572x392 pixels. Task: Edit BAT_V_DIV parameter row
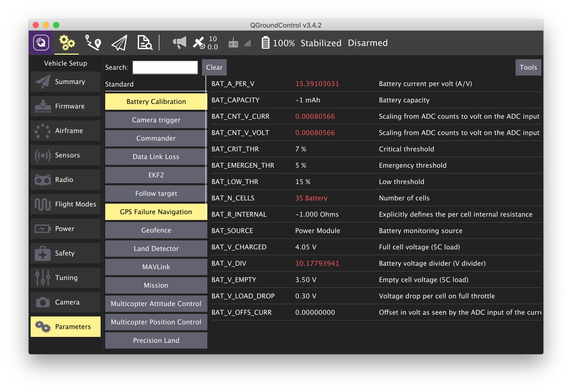coord(376,263)
